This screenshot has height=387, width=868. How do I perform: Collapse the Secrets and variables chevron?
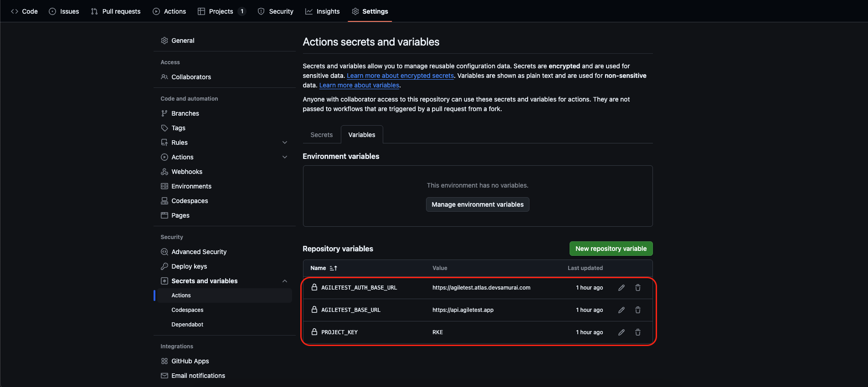[285, 281]
